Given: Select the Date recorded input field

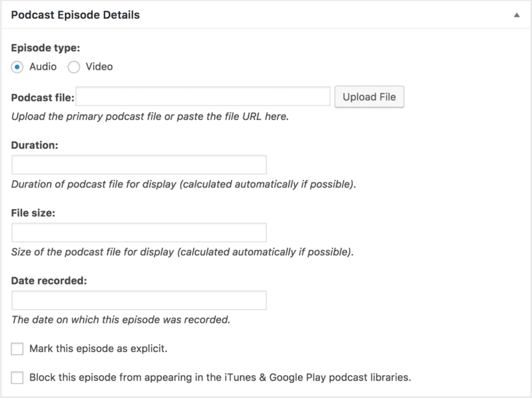Looking at the screenshot, I should point(138,300).
